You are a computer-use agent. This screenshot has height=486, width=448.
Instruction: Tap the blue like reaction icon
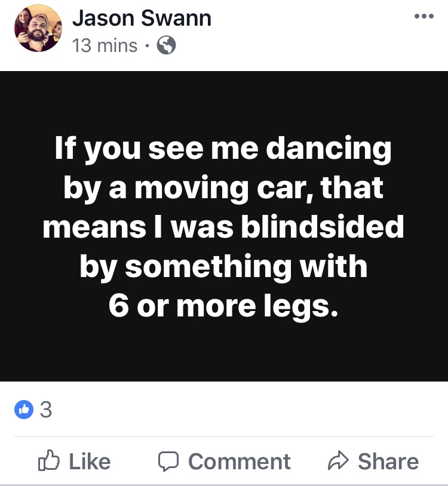click(x=23, y=410)
